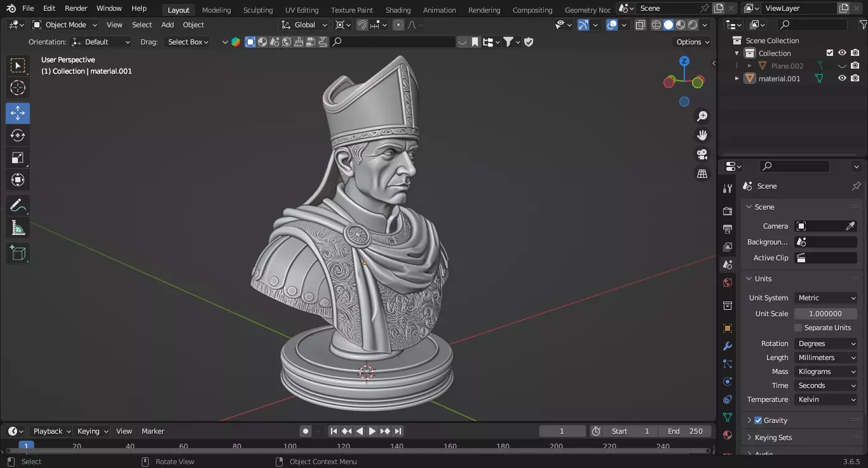Switch to rendered viewport shading
The height and width of the screenshot is (468, 868).
click(693, 25)
